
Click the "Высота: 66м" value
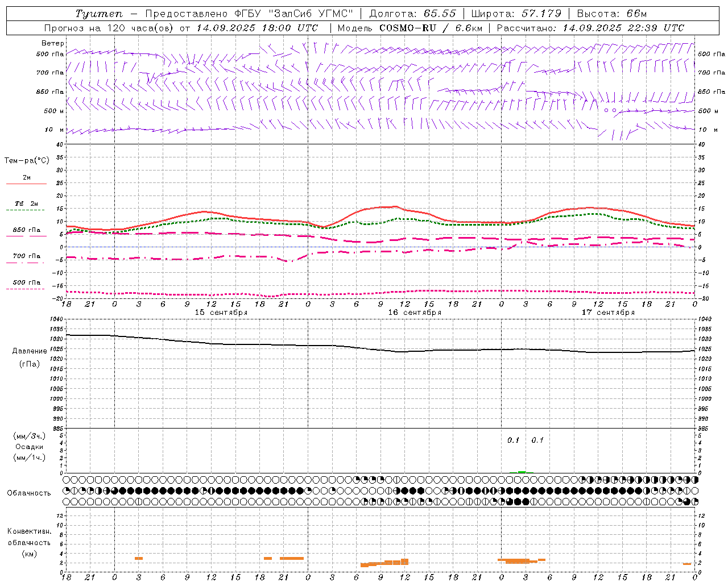612,14
